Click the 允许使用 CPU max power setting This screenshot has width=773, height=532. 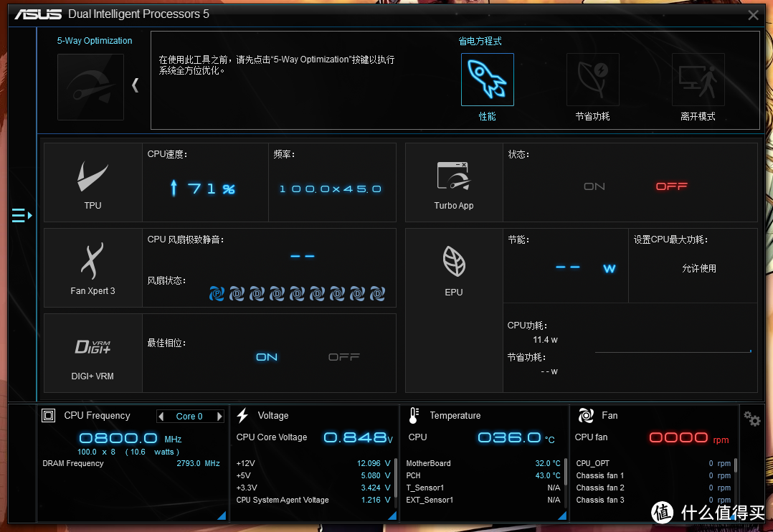click(698, 268)
